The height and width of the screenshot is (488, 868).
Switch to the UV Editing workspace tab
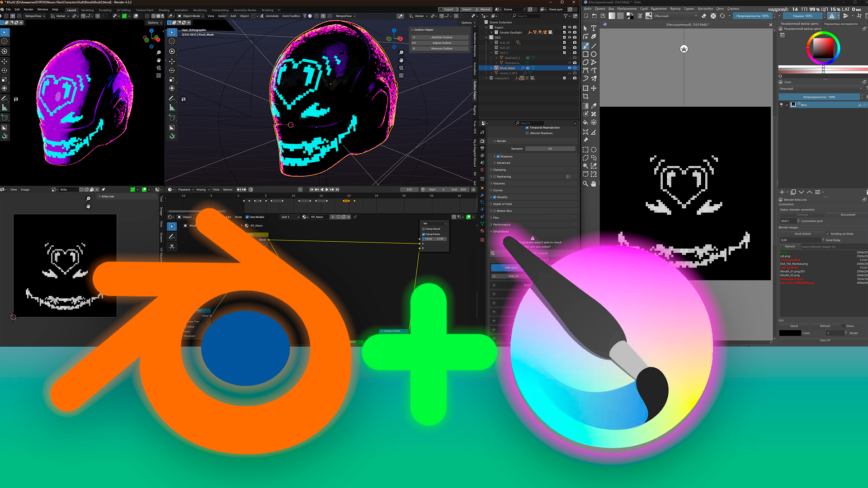click(123, 10)
